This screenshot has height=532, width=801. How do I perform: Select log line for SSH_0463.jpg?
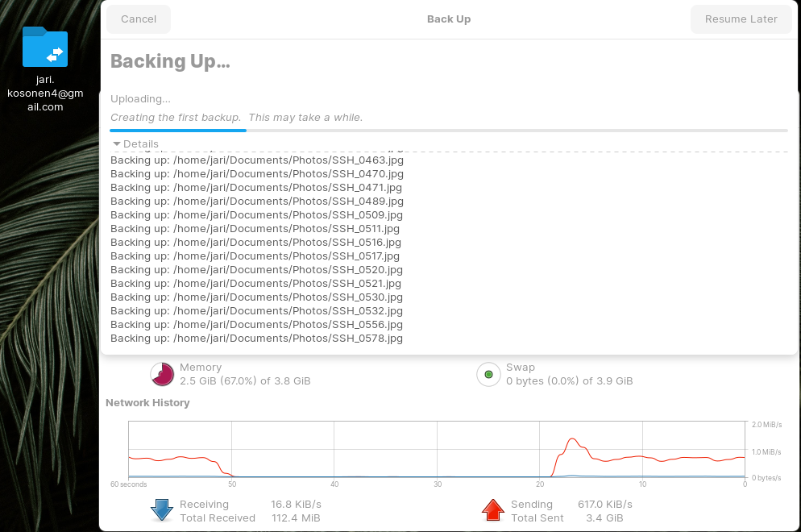[256, 160]
